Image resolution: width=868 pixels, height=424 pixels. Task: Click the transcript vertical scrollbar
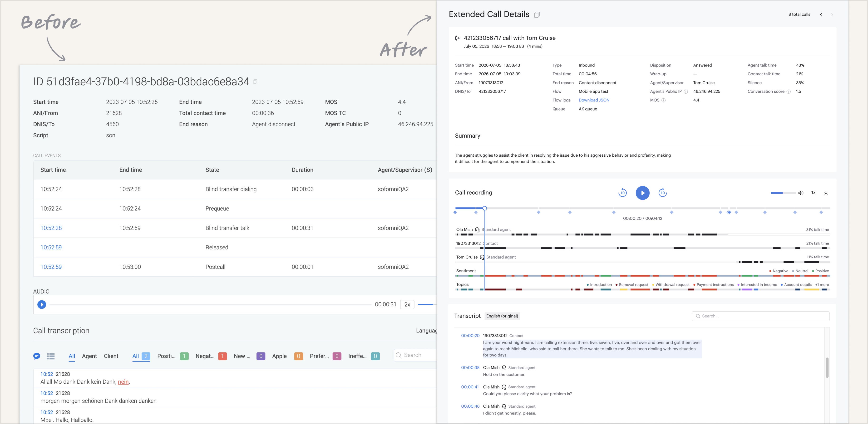tap(827, 367)
